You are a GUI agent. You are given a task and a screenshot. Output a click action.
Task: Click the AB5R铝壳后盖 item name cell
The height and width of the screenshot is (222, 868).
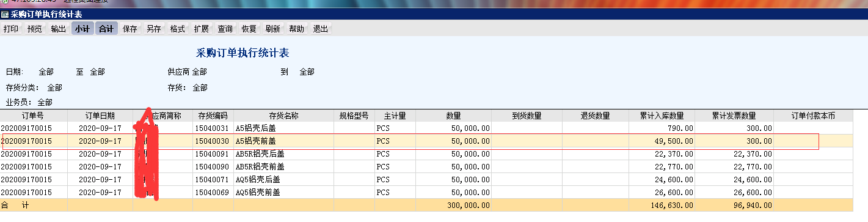pos(284,154)
